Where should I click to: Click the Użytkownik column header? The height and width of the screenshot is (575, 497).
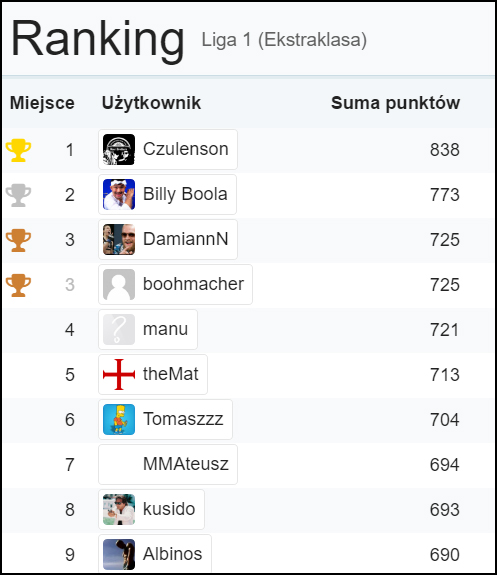[151, 103]
